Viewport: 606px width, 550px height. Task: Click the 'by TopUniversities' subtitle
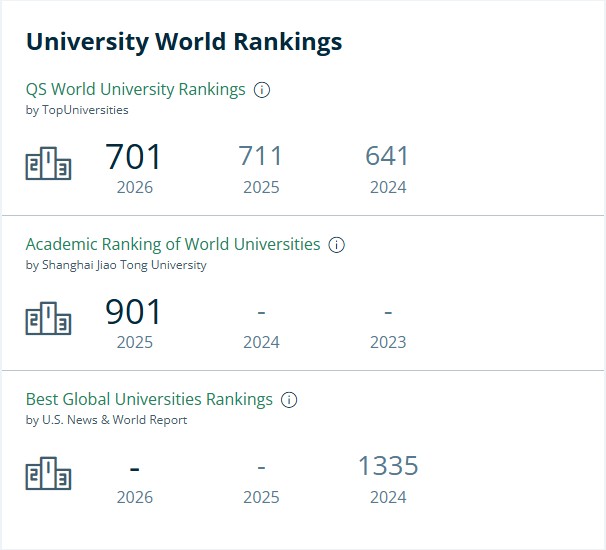77,110
